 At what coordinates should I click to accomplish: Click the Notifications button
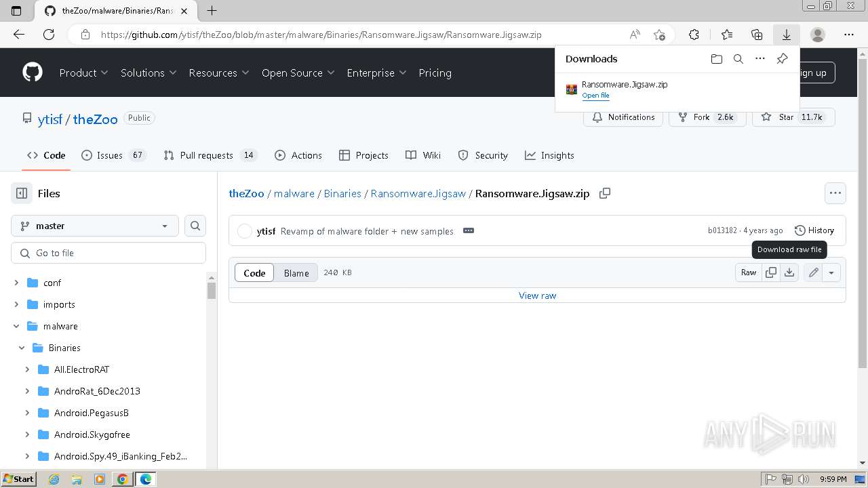point(623,117)
